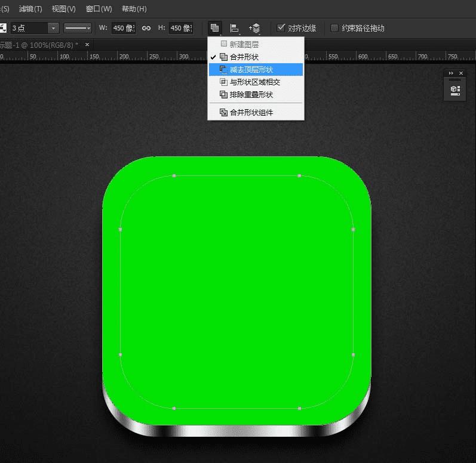The width and height of the screenshot is (476, 463).
Task: Open the stroke line style dropdown
Action: coord(78,28)
